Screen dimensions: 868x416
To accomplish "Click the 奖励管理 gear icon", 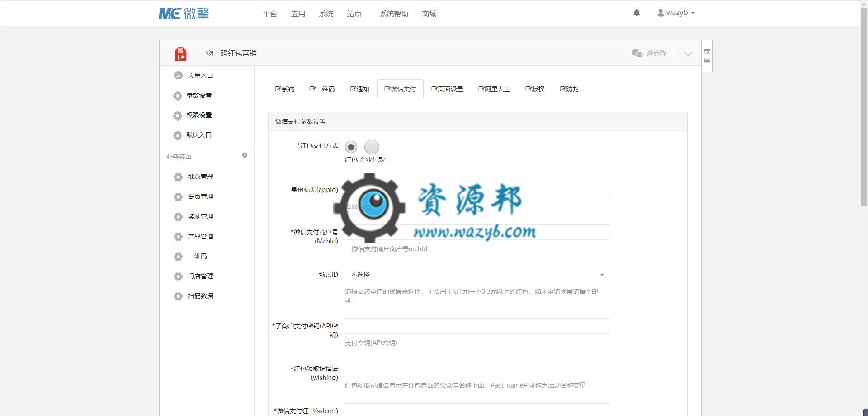I will 179,217.
